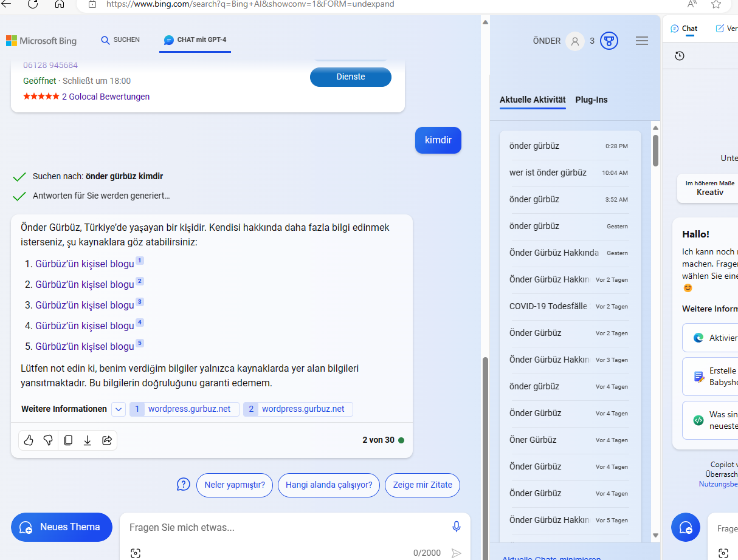Image resolution: width=738 pixels, height=560 pixels.
Task: Add an image using the visual search icon
Action: [136, 553]
